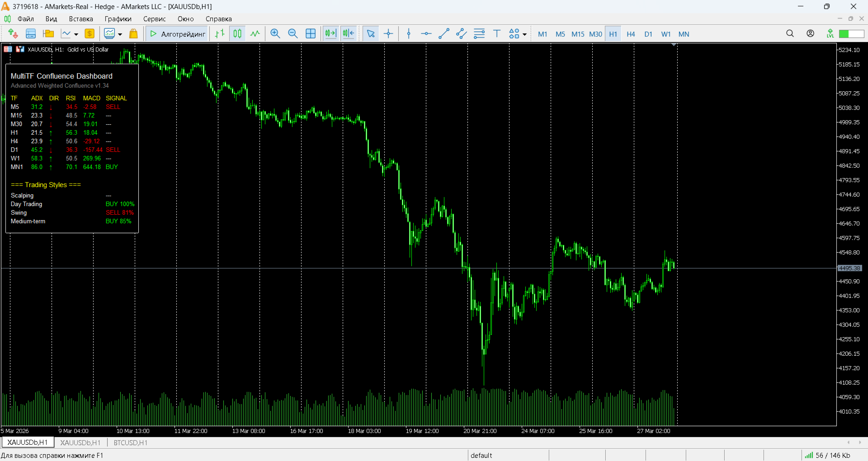This screenshot has width=868, height=461.
Task: Click the one-click trading panel icon
Action: pos(8,49)
